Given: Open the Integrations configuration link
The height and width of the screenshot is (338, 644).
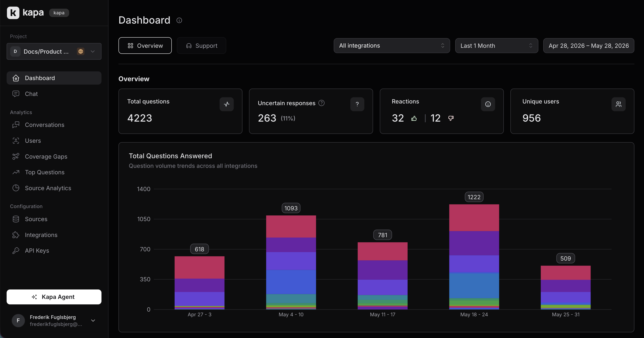Looking at the screenshot, I should 54,235.
